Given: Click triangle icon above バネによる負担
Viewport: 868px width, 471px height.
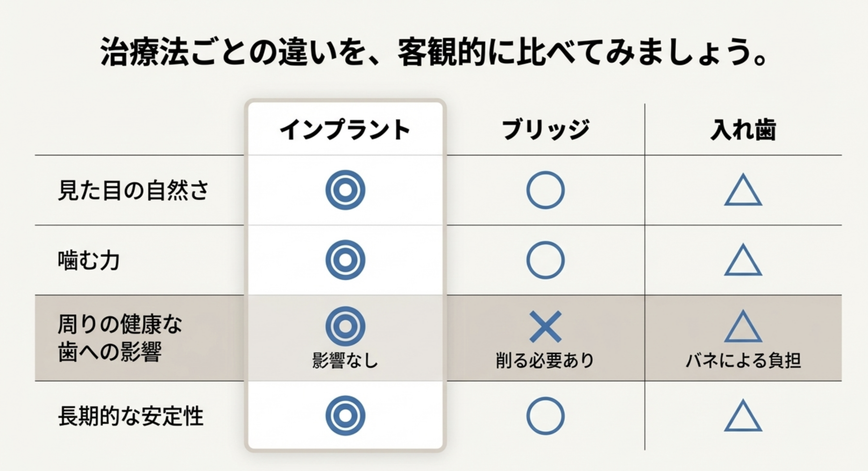Looking at the screenshot, I should pyautogui.click(x=743, y=328).
